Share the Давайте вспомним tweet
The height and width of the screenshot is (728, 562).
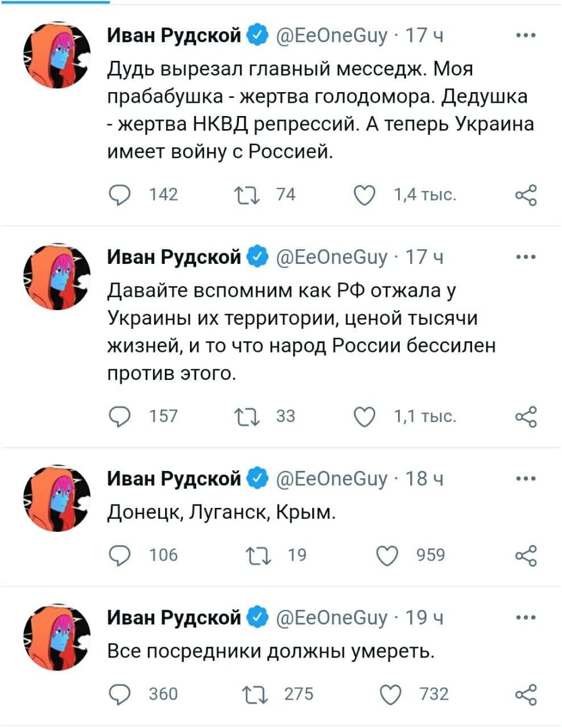(x=525, y=417)
